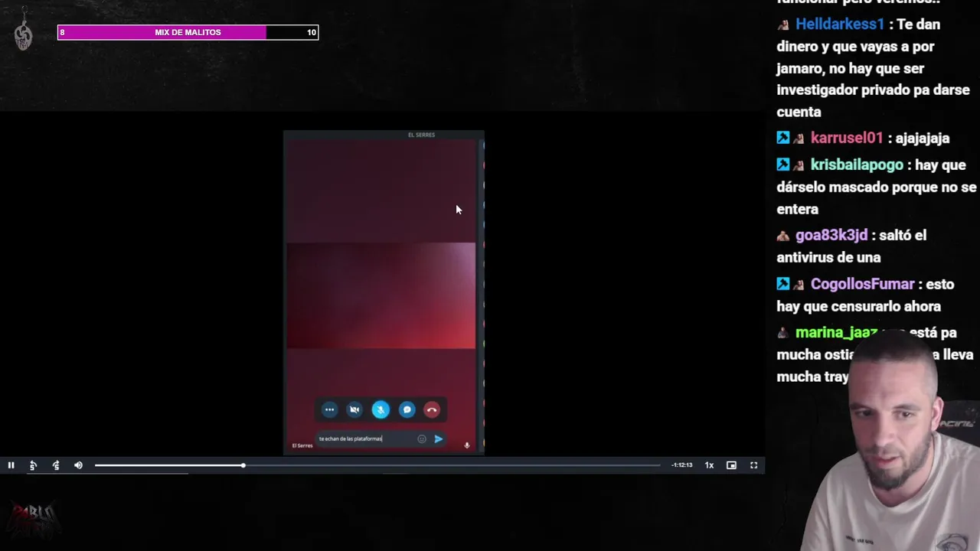Click the EL SERRES call window title
980x551 pixels.
[421, 135]
